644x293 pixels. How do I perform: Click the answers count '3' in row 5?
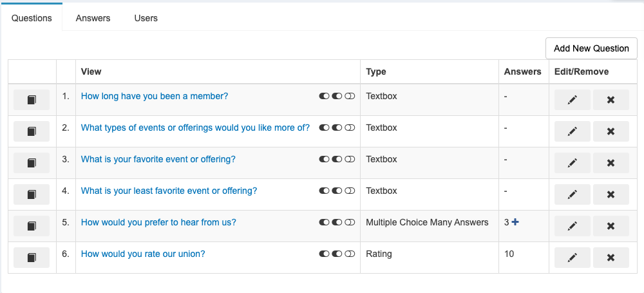pyautogui.click(x=506, y=222)
